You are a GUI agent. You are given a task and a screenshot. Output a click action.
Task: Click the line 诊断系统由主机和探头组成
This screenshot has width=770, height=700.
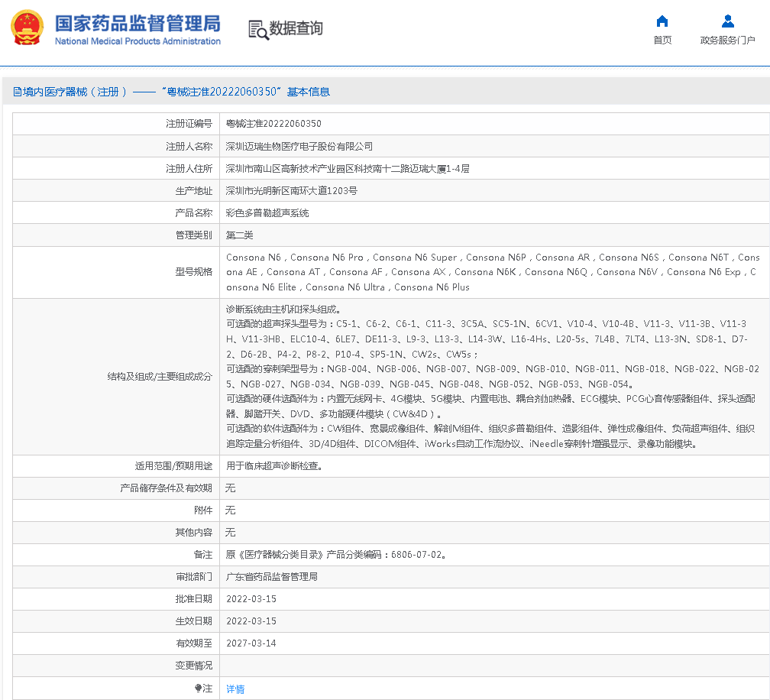pyautogui.click(x=283, y=309)
